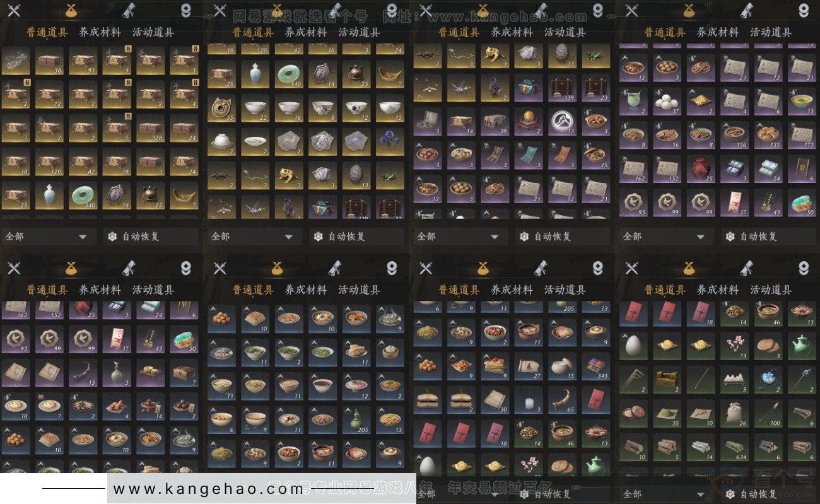Click the crossed swords icon in top-left panel
Image resolution: width=820 pixels, height=504 pixels.
[x=13, y=11]
